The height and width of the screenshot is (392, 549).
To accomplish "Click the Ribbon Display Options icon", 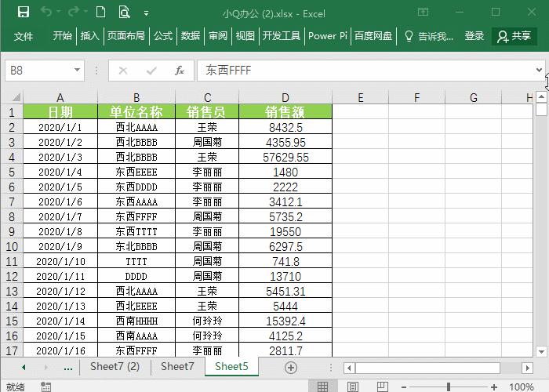I will coord(423,13).
